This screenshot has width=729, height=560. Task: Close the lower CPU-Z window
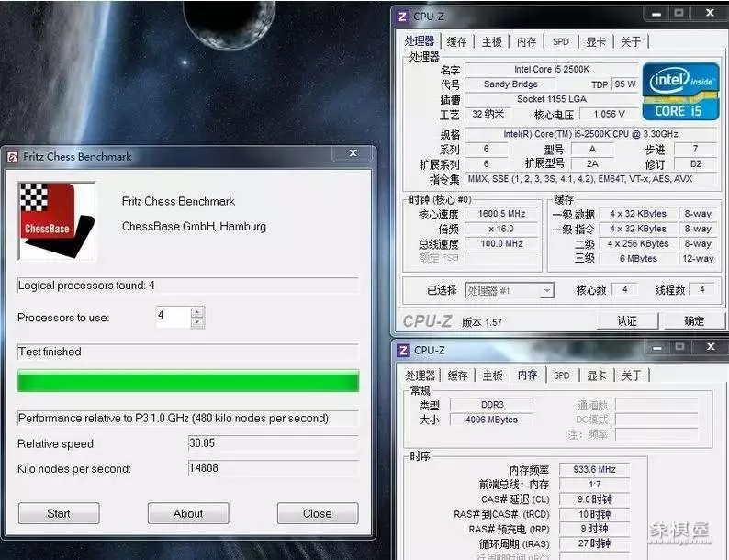tap(711, 347)
